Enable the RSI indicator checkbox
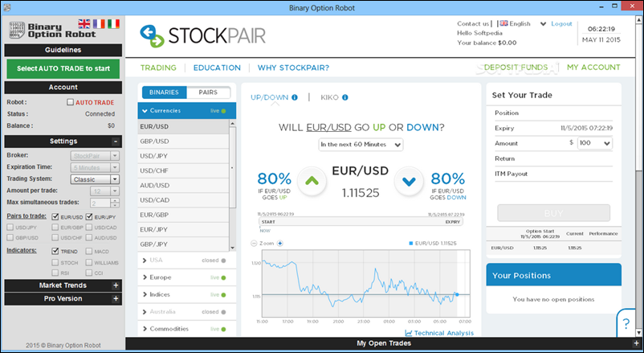Image resolution: width=644 pixels, height=353 pixels. (x=55, y=273)
